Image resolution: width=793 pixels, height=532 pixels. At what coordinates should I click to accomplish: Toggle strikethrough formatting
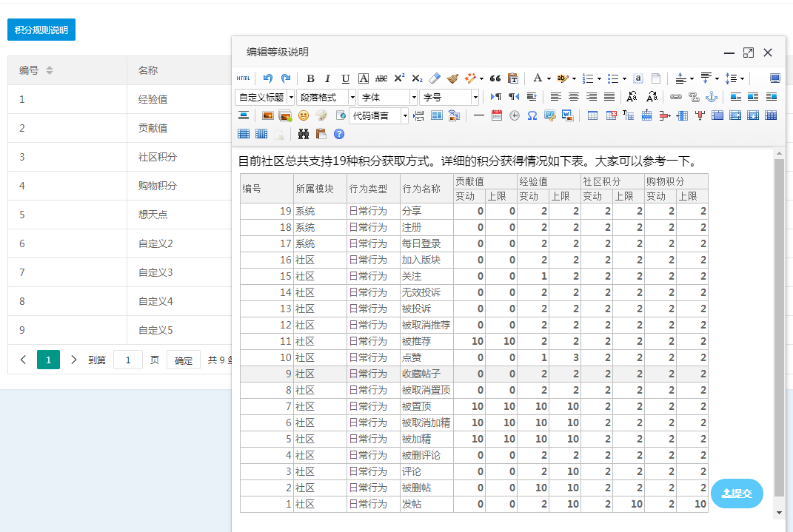(381, 78)
